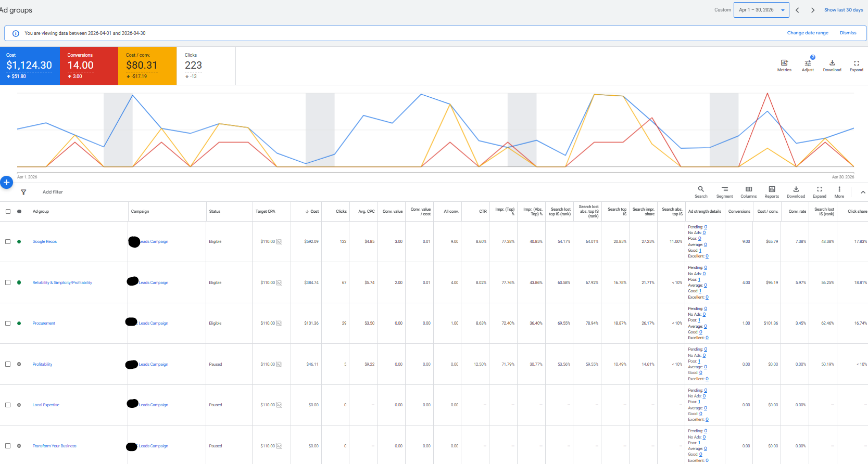Open the Adjust chart settings icon
Viewport: 868px width, 464px height.
click(x=808, y=65)
